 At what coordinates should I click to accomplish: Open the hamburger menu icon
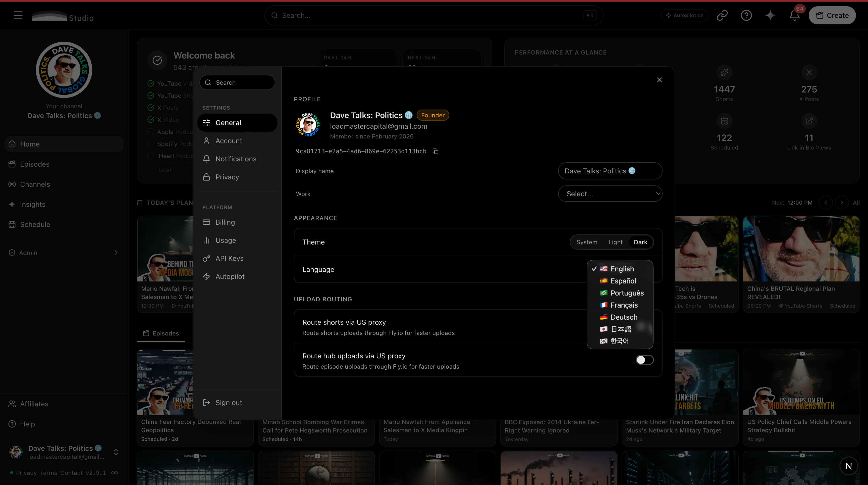(x=18, y=16)
